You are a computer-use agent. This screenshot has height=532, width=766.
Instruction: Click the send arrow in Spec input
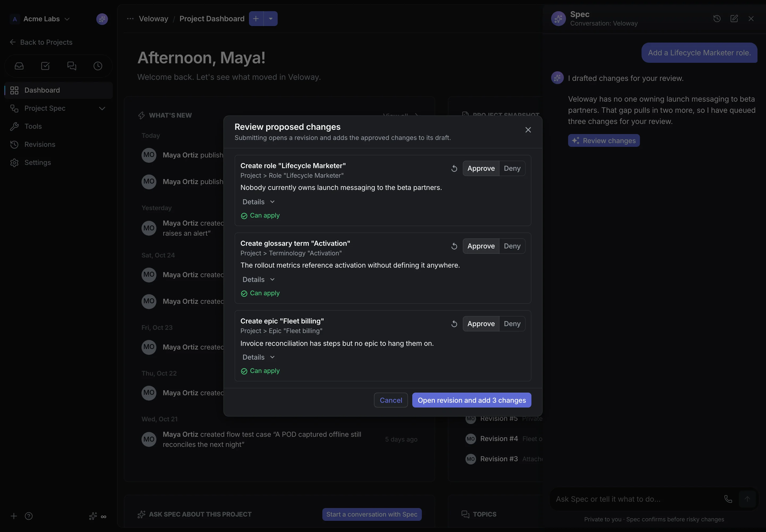click(x=747, y=499)
